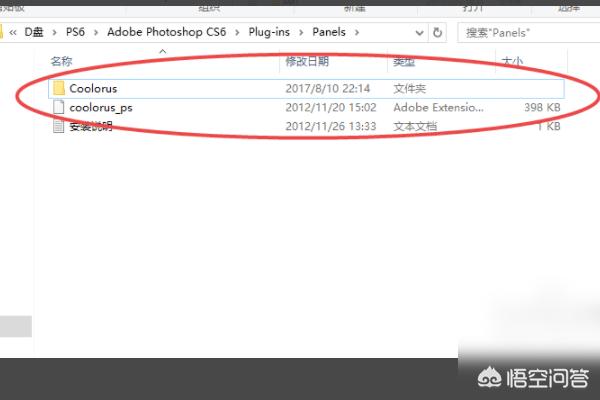The image size is (600, 400).
Task: Expand the address bar history dropdown
Action: point(419,33)
